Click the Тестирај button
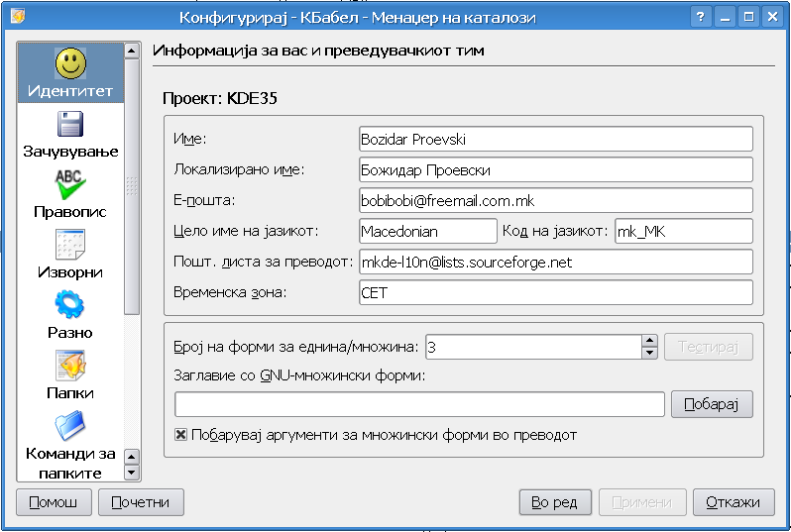The width and height of the screenshot is (791, 532). pos(709,347)
